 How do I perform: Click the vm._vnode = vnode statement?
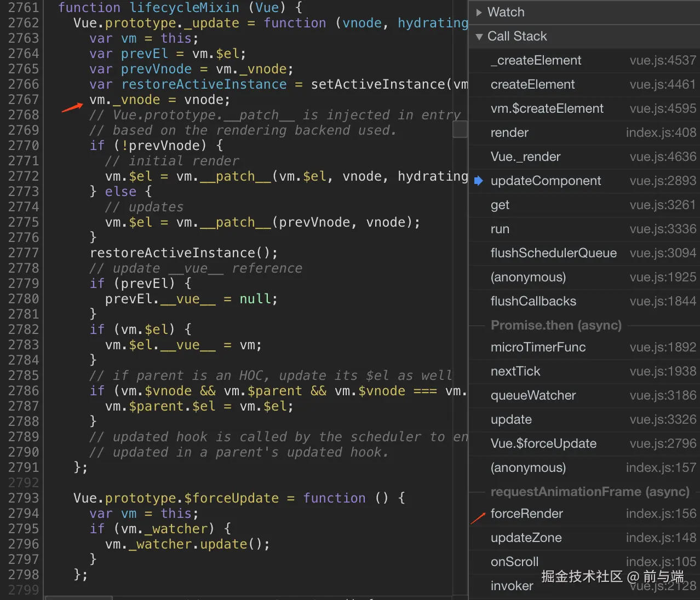160,100
